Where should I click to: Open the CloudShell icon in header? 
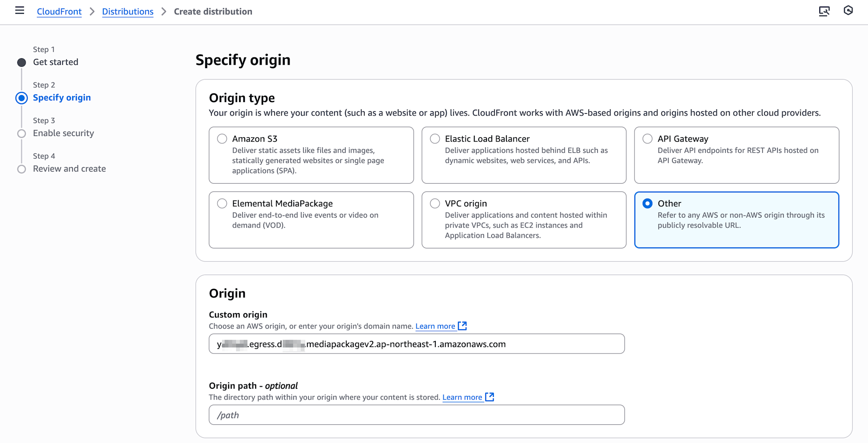824,11
